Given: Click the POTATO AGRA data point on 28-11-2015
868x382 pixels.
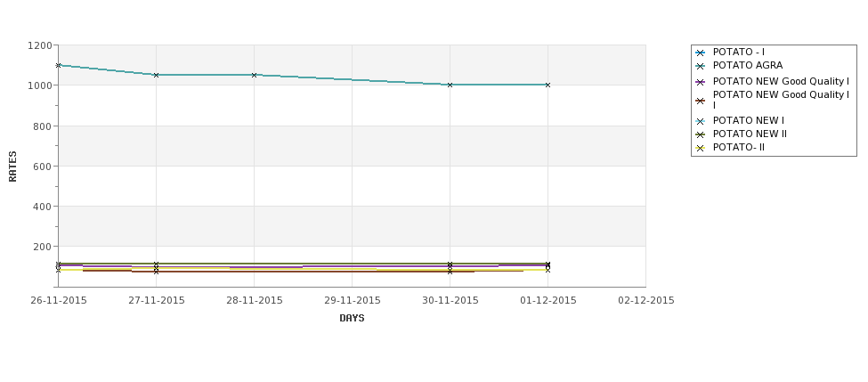Looking at the screenshot, I should [254, 75].
